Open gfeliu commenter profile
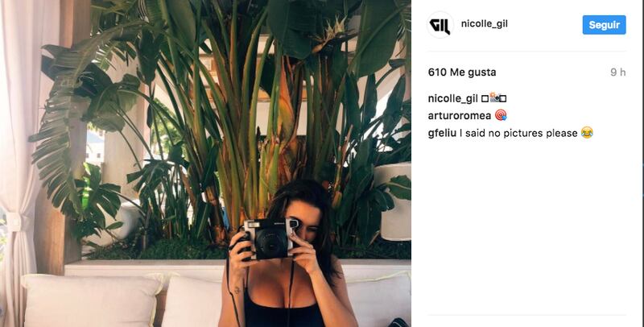This screenshot has height=327, width=644. coord(442,133)
